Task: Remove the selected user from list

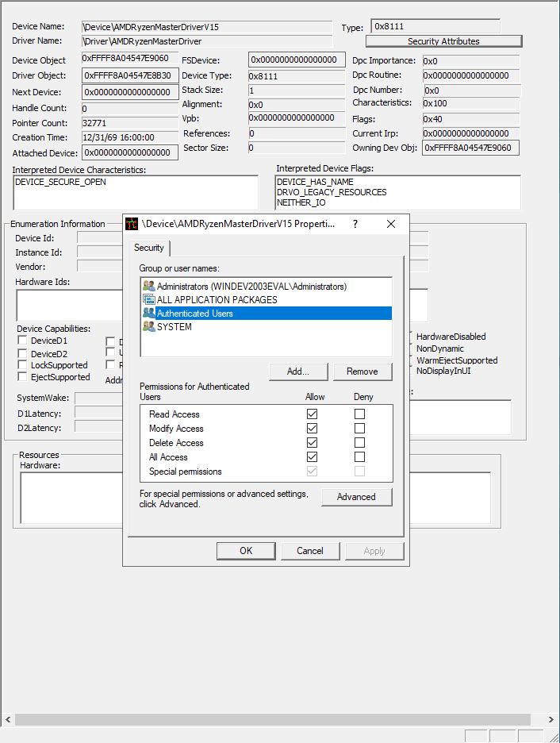Action: click(x=362, y=371)
